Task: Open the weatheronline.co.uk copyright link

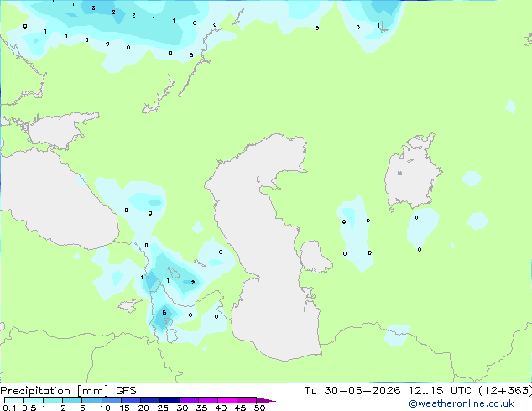Action: tap(462, 403)
